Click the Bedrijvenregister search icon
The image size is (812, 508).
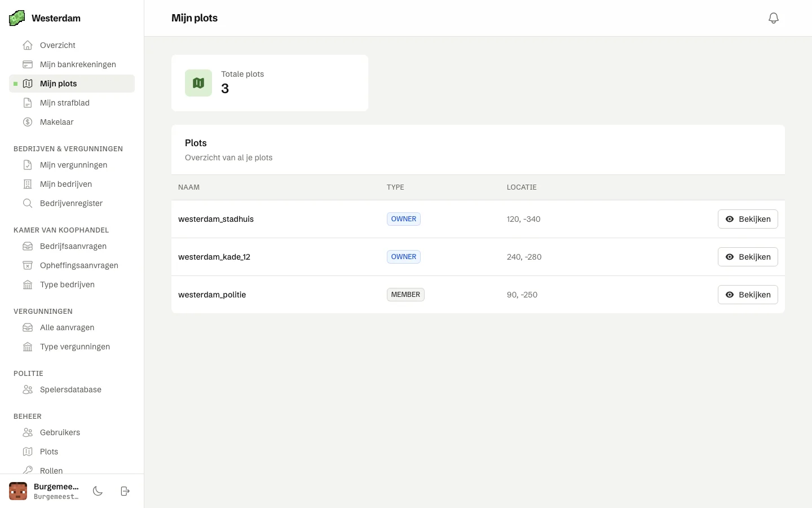pyautogui.click(x=28, y=203)
